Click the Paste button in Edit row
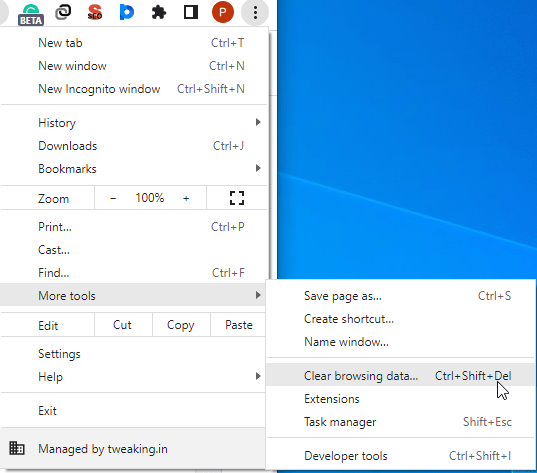 tap(239, 325)
